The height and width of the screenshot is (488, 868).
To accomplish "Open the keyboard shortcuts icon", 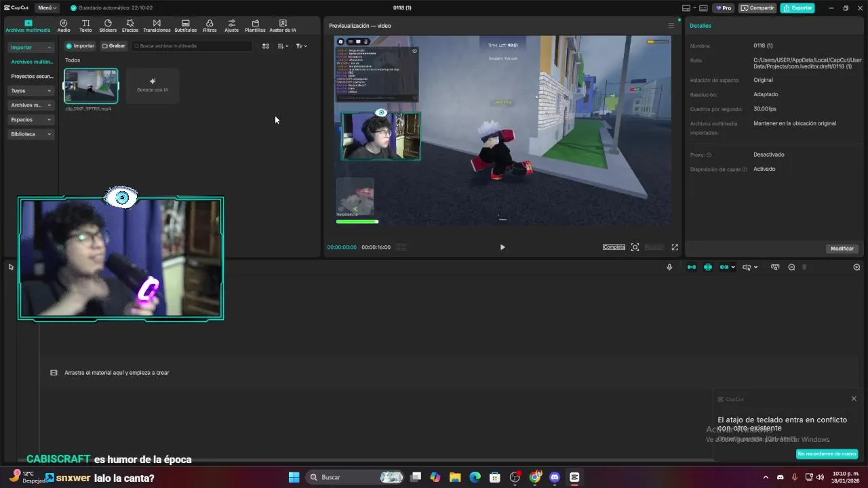I will 703,8.
